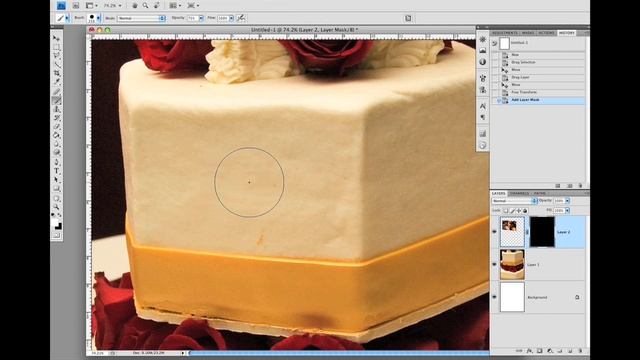Viewport: 640px width, 360px height.
Task: Open the layer Fill arrow dropdown
Action: coord(567,211)
